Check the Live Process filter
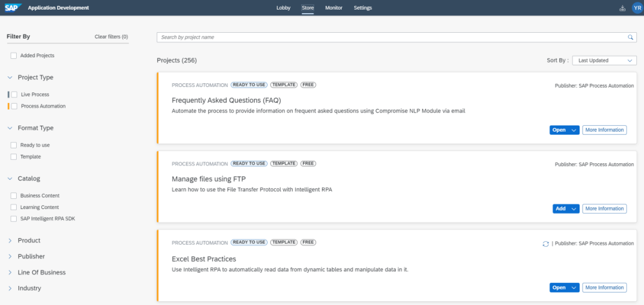Image resolution: width=644 pixels, height=305 pixels. coord(14,94)
